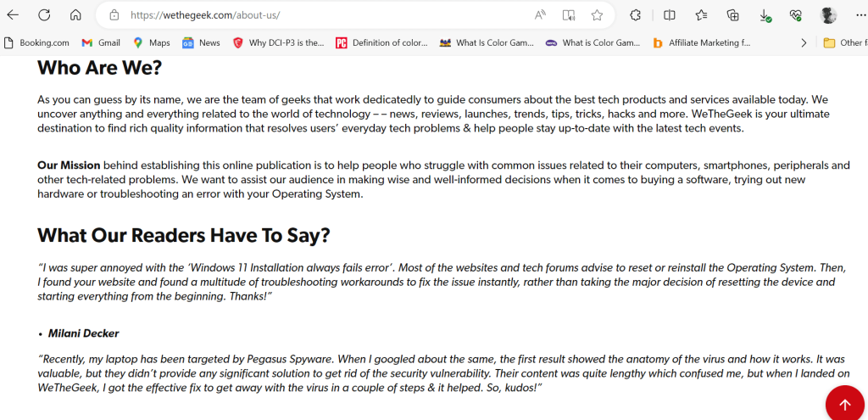This screenshot has width=868, height=420.
Task: Click the testimonial beginning 'I was super annoyed'
Action: click(442, 282)
